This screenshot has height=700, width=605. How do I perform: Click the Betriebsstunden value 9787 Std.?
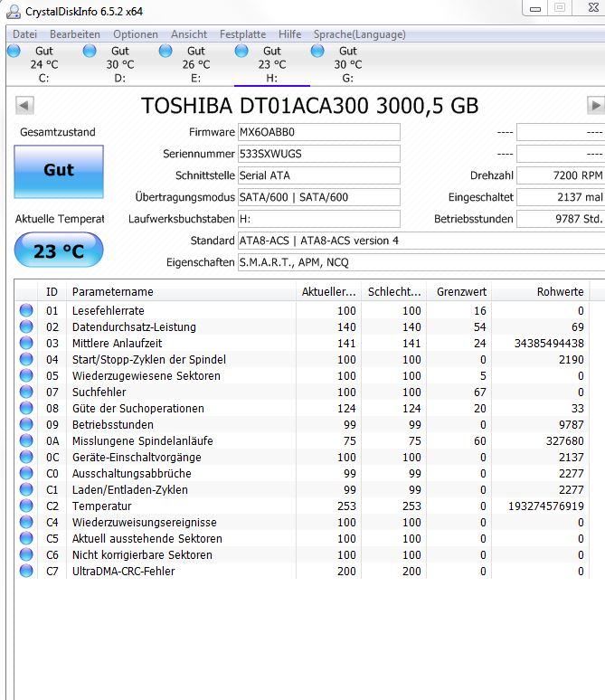tap(561, 219)
